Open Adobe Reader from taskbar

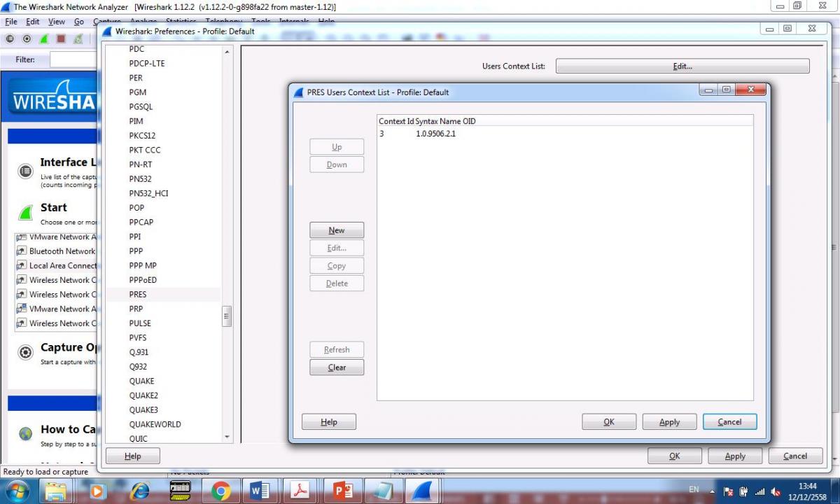tap(301, 491)
